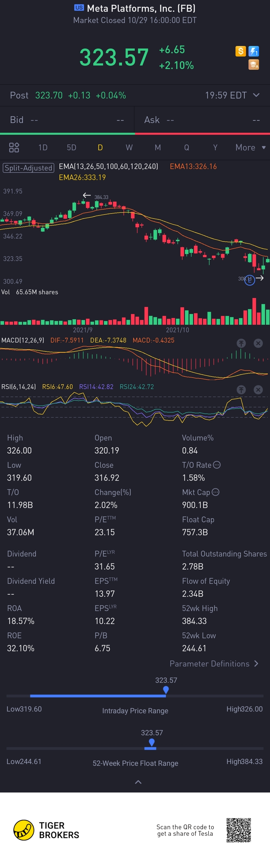The width and height of the screenshot is (270, 868).
Task: Tap the Ask price row
Action: click(202, 119)
